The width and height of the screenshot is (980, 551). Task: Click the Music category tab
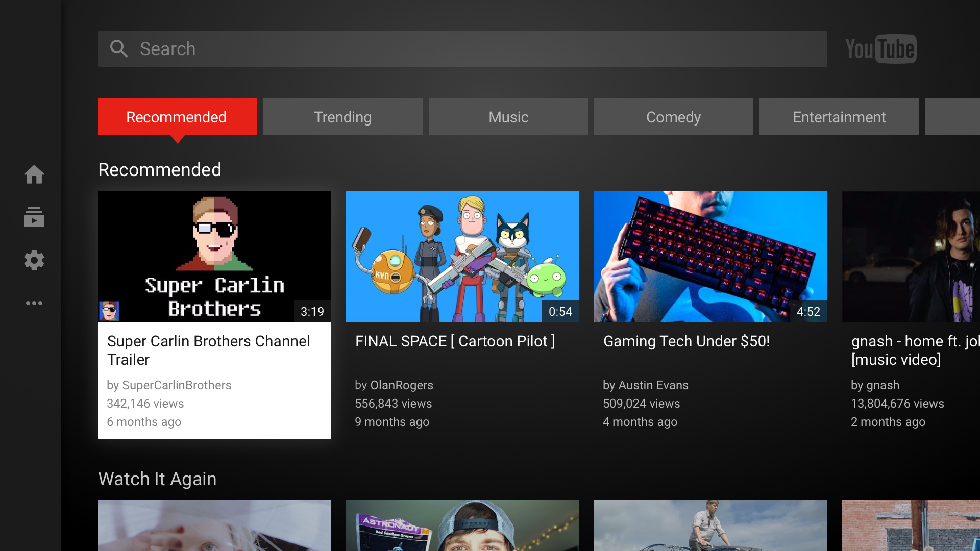(x=507, y=117)
